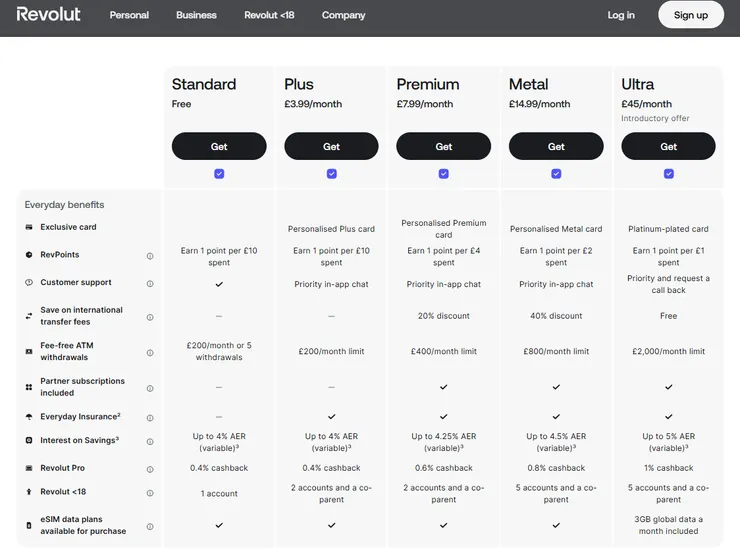
Task: Click the international transfer fees row icon
Action: [x=29, y=316]
